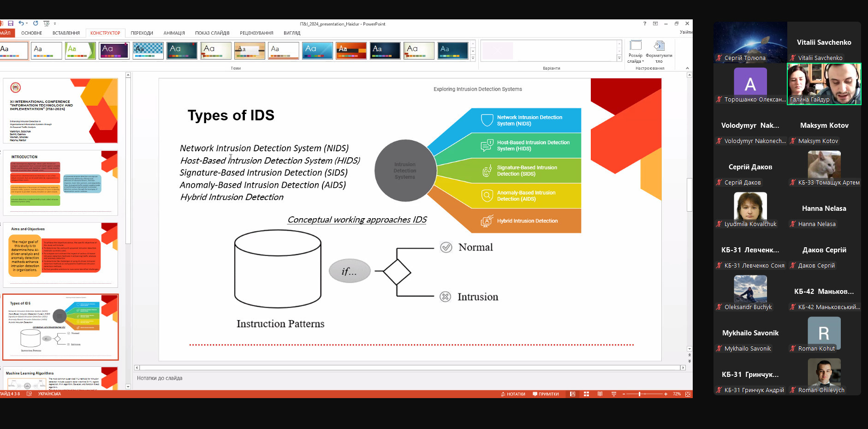Switch to the АНІМАЦІЯ ribbon tab
868x429 pixels.
click(174, 33)
